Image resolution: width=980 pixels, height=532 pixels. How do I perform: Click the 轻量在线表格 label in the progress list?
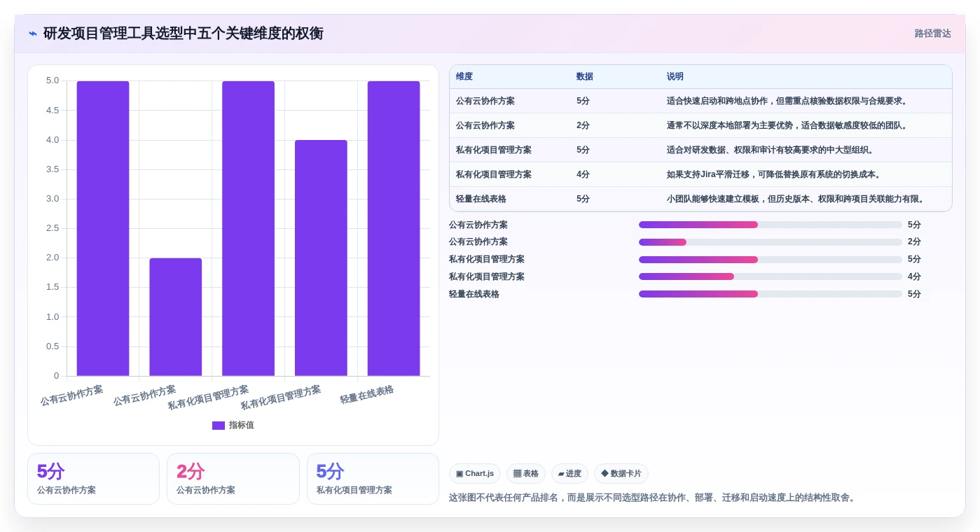pos(474,294)
